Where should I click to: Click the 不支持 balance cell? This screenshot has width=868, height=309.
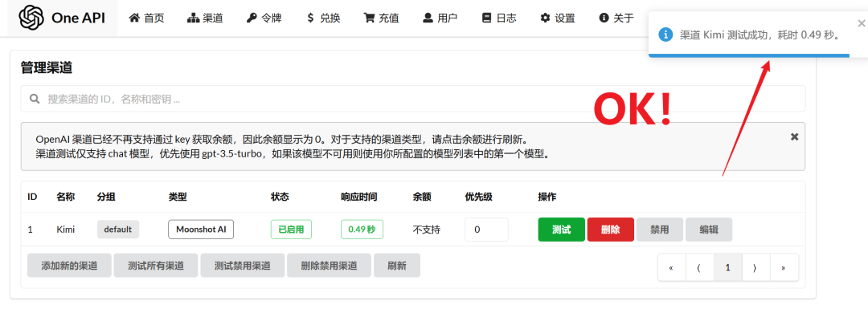(x=426, y=230)
